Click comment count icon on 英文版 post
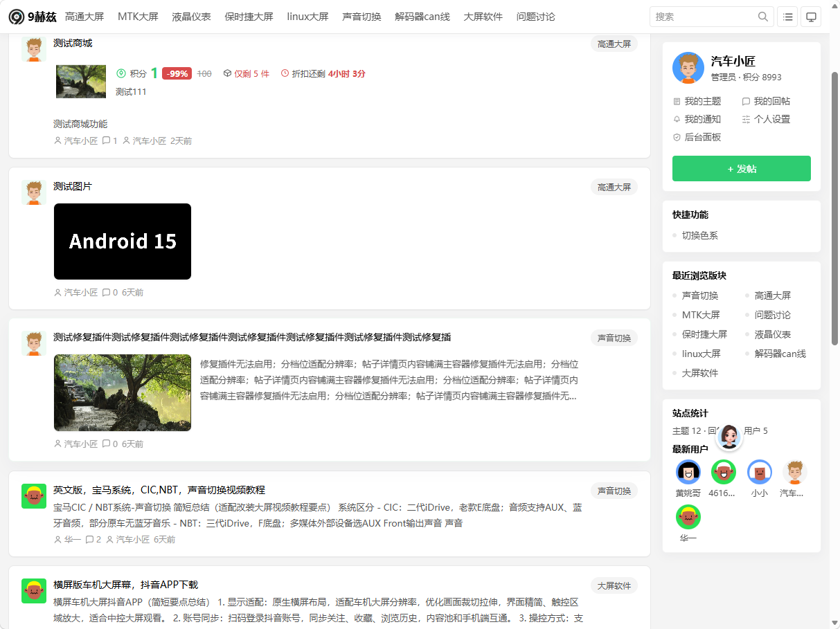 [x=89, y=540]
